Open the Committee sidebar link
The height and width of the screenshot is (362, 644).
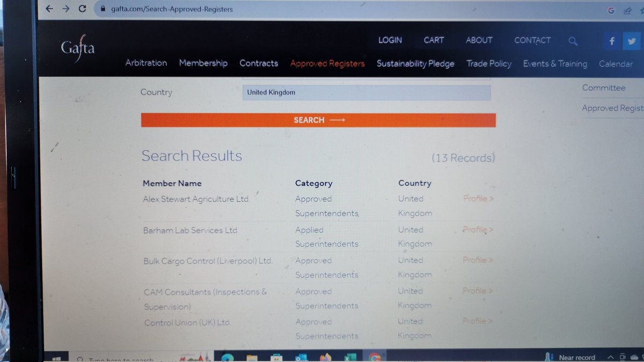click(604, 88)
